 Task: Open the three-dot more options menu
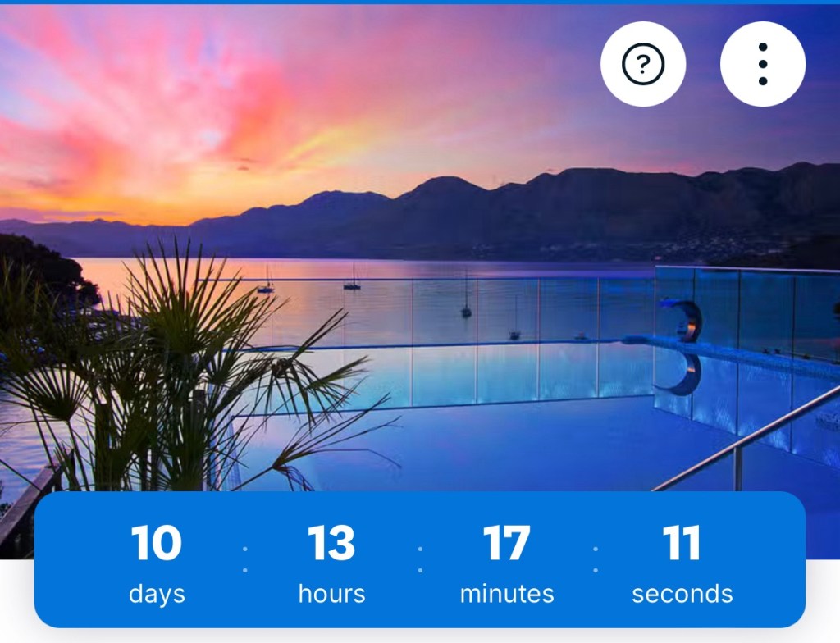(x=763, y=64)
